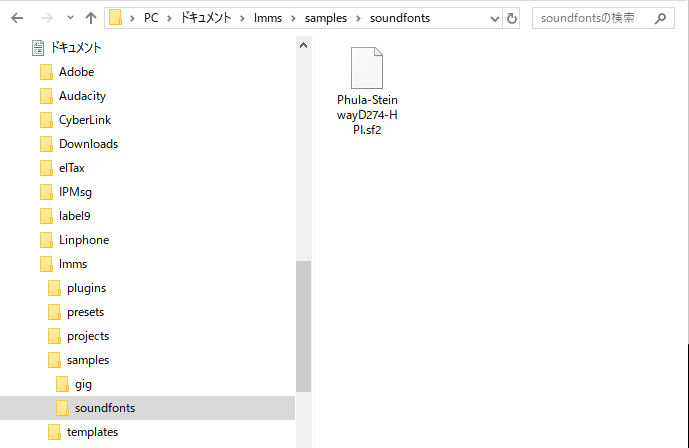Select ドキュメント in the address breadcrumb

[x=206, y=18]
